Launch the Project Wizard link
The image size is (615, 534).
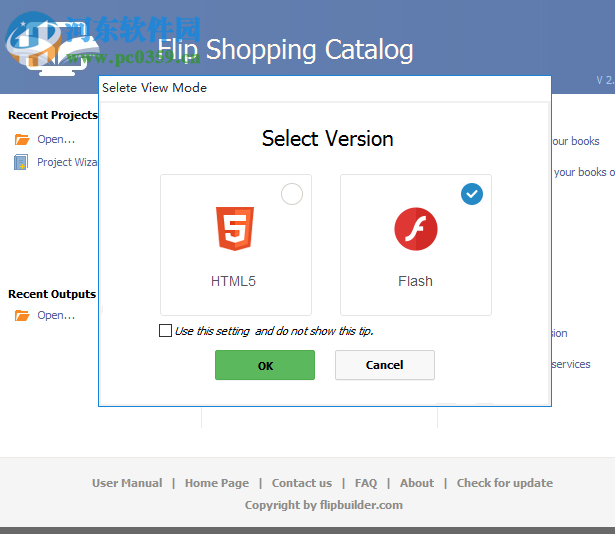point(67,162)
